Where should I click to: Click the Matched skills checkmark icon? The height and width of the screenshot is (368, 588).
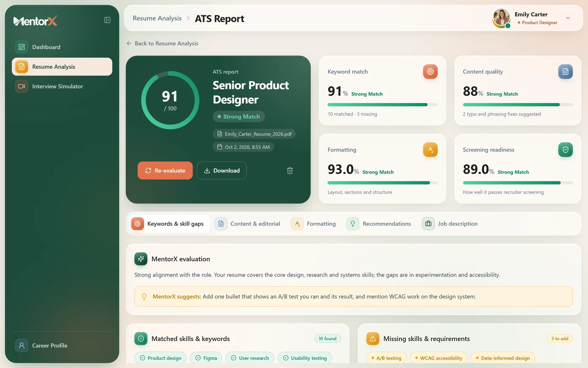click(141, 339)
